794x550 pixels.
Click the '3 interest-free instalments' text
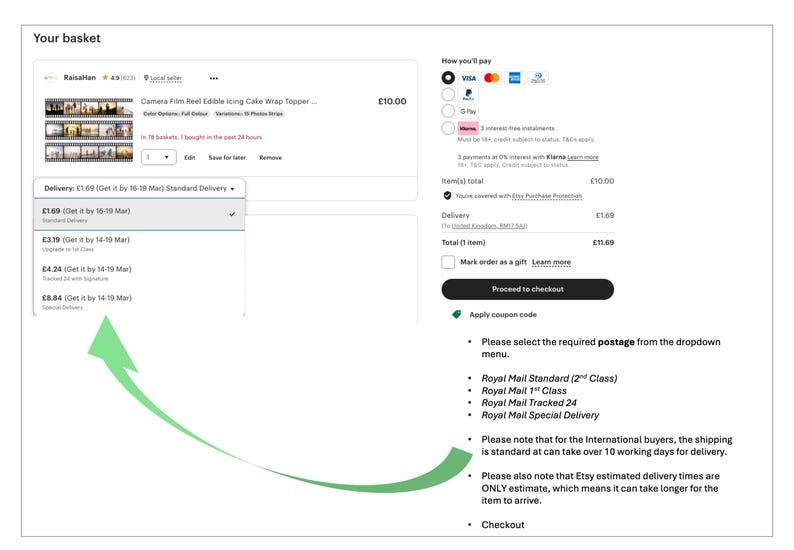pos(517,128)
